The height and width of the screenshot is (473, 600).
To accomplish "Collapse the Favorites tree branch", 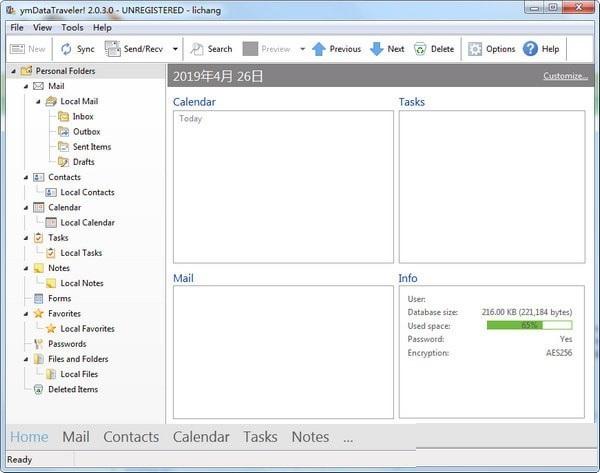I will (25, 313).
